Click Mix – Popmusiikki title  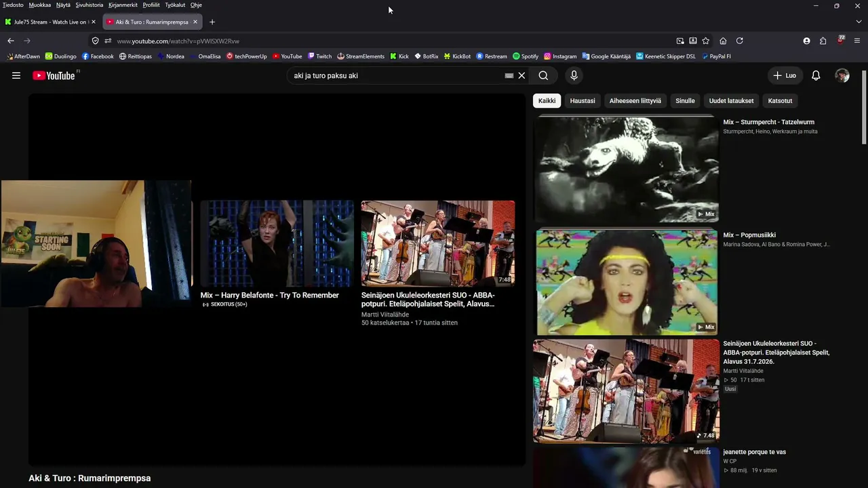(x=749, y=235)
